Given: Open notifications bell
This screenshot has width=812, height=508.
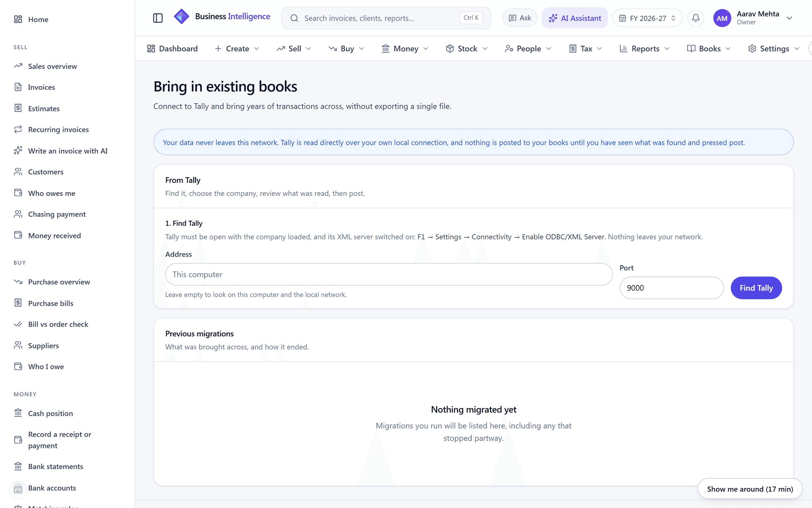Looking at the screenshot, I should pos(696,18).
